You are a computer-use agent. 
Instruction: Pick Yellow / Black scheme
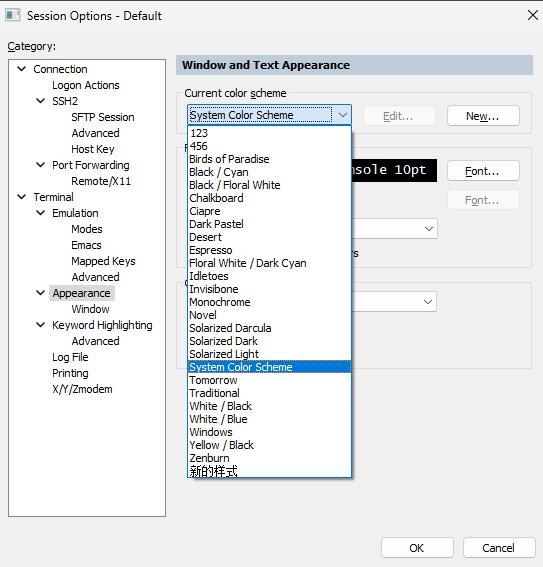point(269,445)
